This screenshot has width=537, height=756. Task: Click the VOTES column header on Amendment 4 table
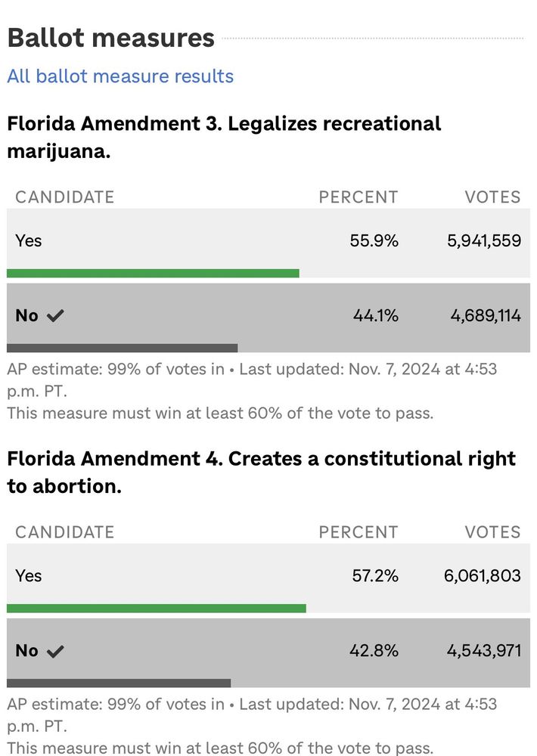click(492, 531)
